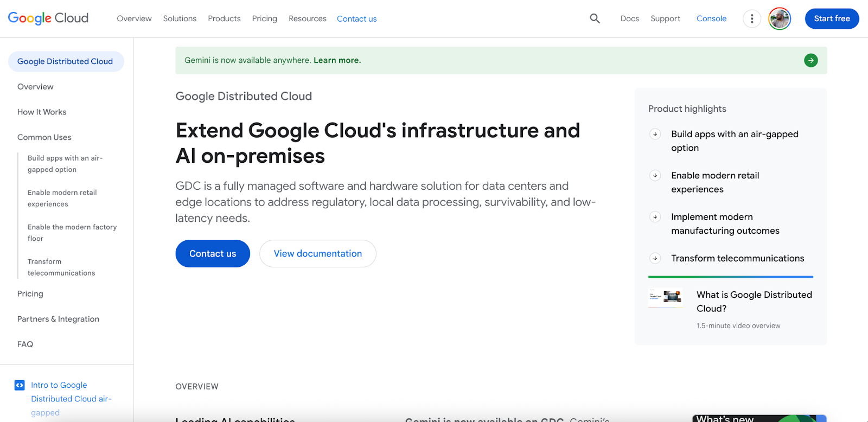Select sidebar Transform telecommunications
The width and height of the screenshot is (868, 422).
tap(61, 267)
